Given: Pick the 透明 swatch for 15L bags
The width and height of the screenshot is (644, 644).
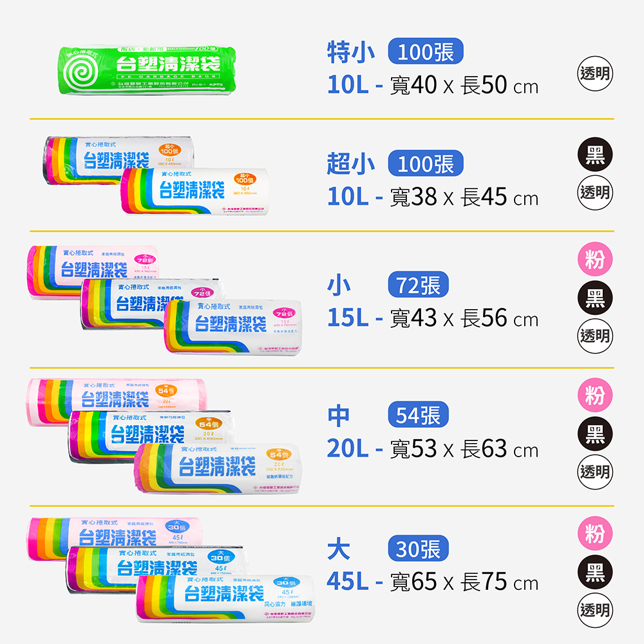Looking at the screenshot, I should click(x=594, y=336).
